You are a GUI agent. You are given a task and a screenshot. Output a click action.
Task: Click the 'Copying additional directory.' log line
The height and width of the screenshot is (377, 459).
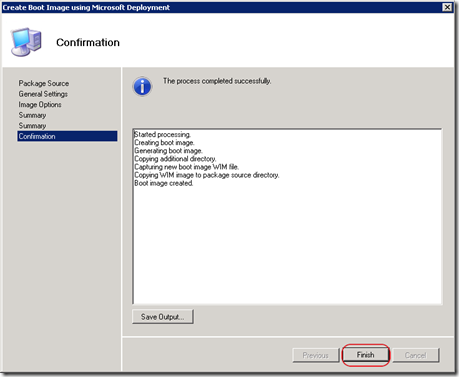175,159
